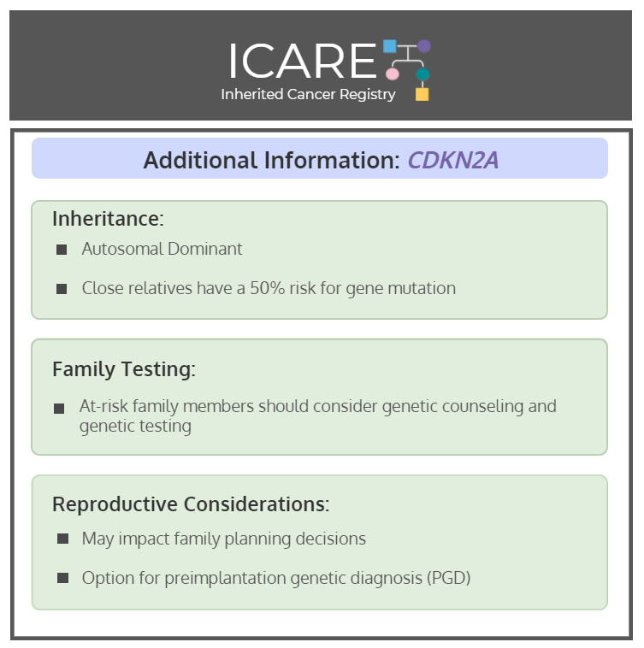
Task: Click the Reproductive Considerations heading
Action: (x=191, y=504)
